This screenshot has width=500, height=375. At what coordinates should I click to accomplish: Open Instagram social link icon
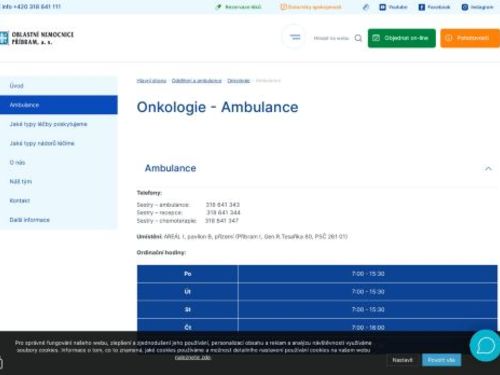465,7
